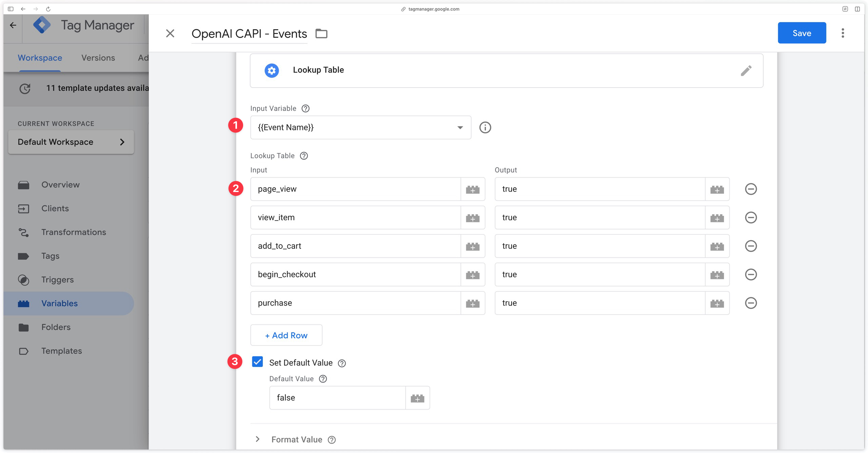This screenshot has width=868, height=453.
Task: Click the page_view input field
Action: coord(356,189)
